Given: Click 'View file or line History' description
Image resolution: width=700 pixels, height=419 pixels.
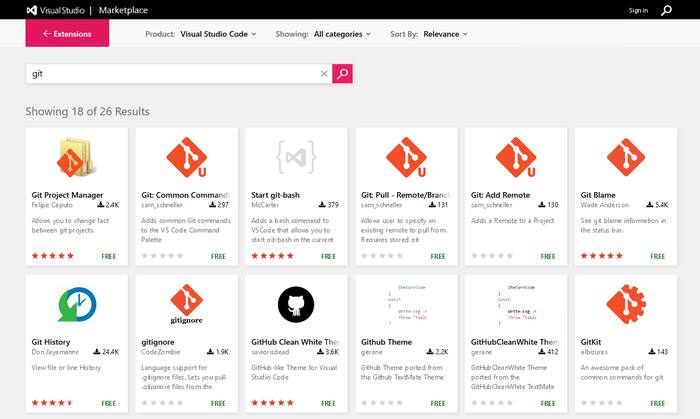Looking at the screenshot, I should coord(66,368).
